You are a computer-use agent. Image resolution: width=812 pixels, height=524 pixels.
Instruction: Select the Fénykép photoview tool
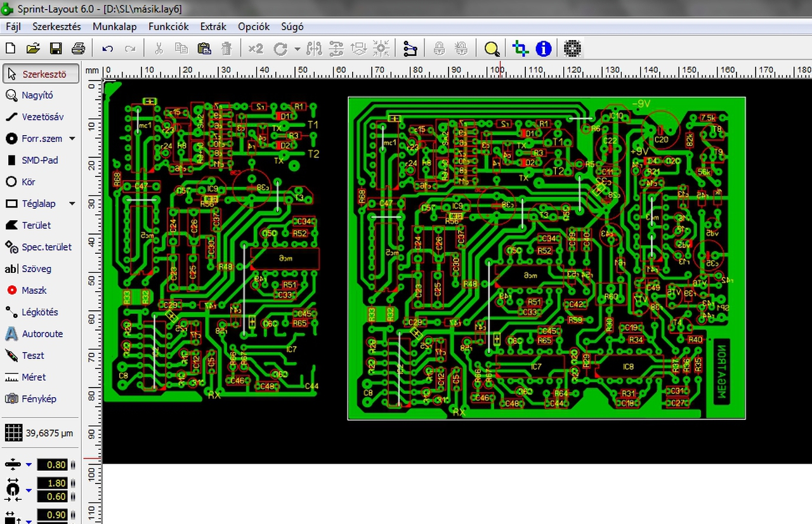(41, 398)
